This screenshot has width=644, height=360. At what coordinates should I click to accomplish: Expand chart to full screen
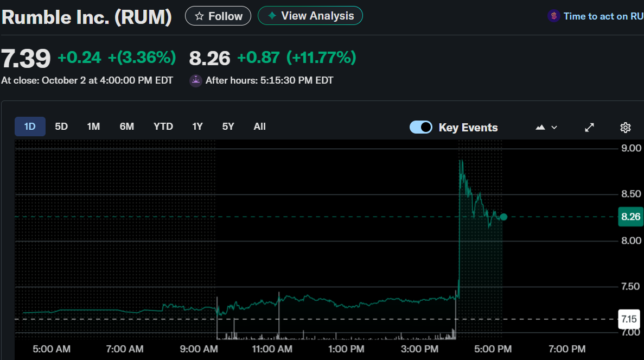point(589,128)
